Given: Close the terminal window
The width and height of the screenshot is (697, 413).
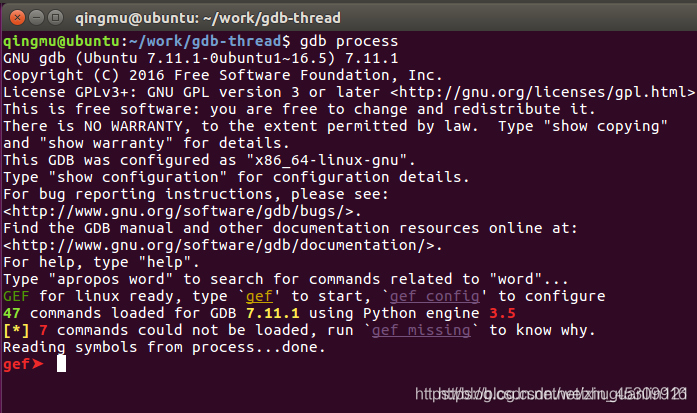Looking at the screenshot, I should [x=17, y=18].
